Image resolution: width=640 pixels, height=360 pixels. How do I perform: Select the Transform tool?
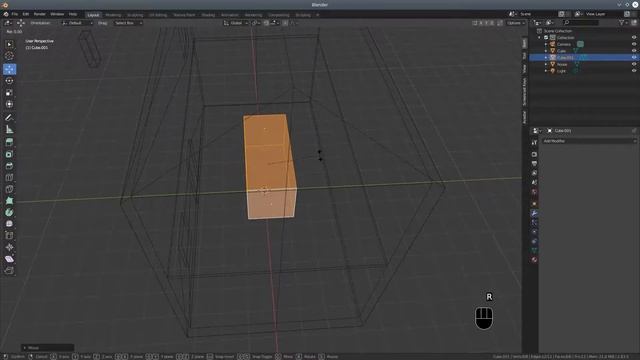(9, 104)
